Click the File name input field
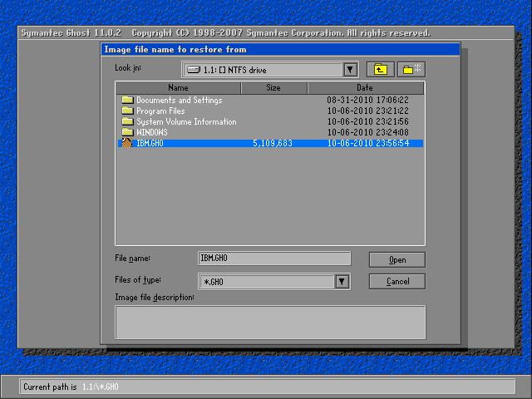Viewport: 532px width, 399px height. [x=274, y=259]
